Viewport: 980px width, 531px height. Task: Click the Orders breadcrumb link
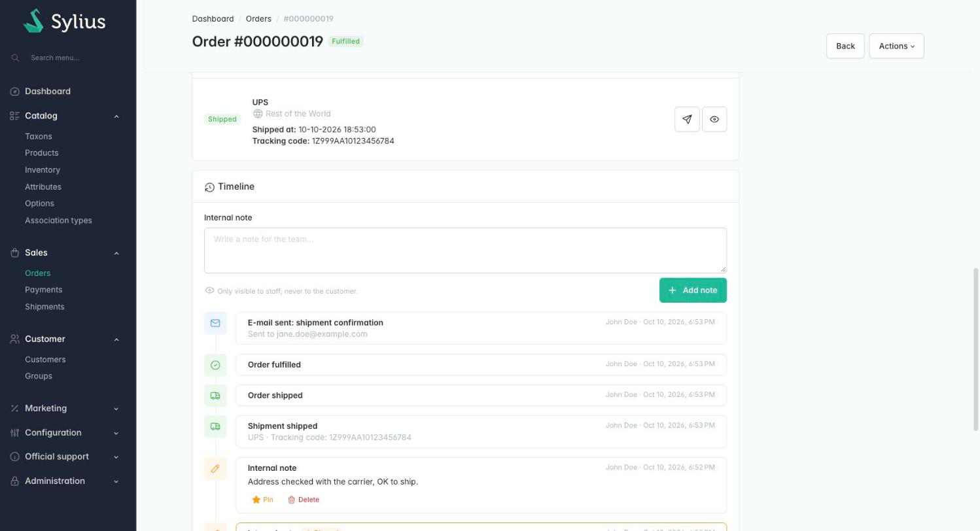258,19
